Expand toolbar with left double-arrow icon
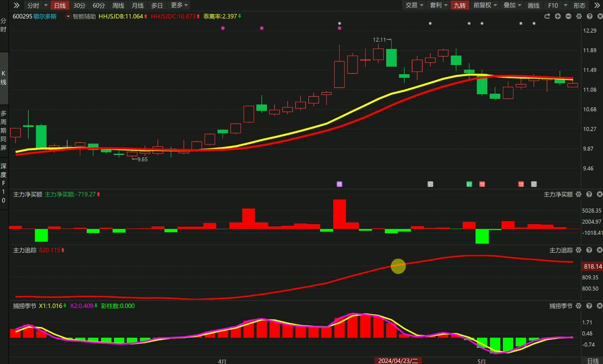 (17, 5)
